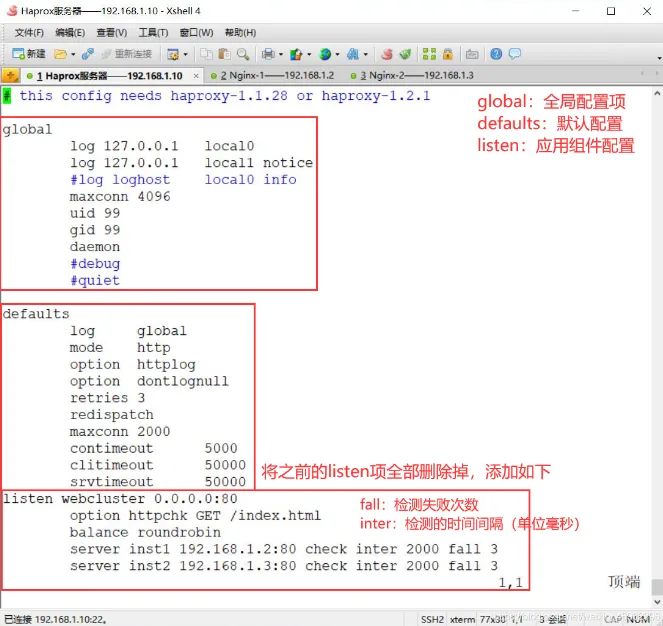Image resolution: width=663 pixels, height=626 pixels.
Task: Click the 'maxconn 4096' line
Action: coord(120,197)
